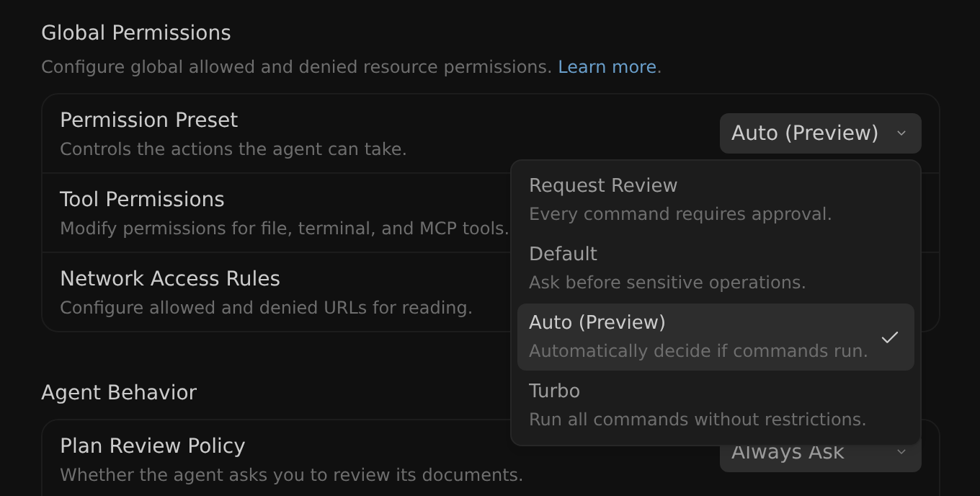Click the checkmark beside Auto (Preview)
This screenshot has height=496, width=980.
point(890,337)
